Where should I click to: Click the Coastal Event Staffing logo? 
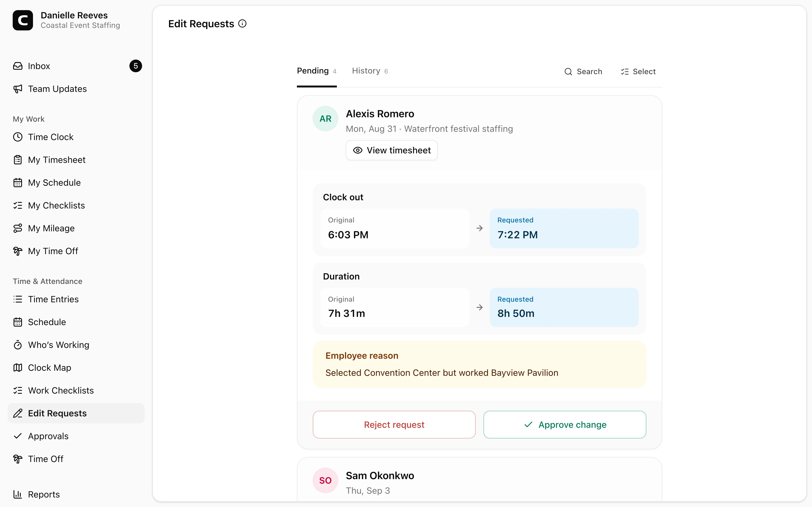tap(23, 20)
